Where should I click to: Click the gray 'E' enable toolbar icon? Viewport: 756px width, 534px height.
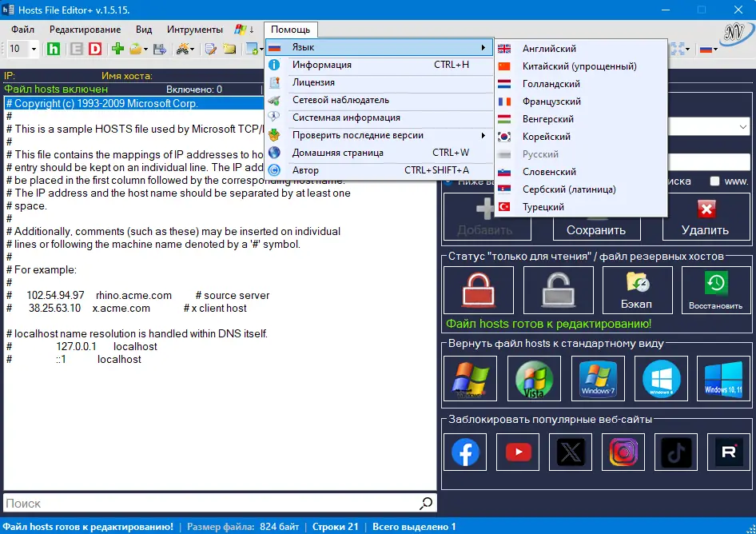click(x=76, y=49)
